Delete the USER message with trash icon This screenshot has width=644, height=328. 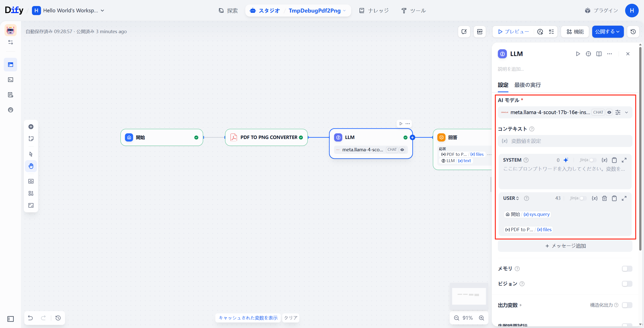pyautogui.click(x=604, y=198)
